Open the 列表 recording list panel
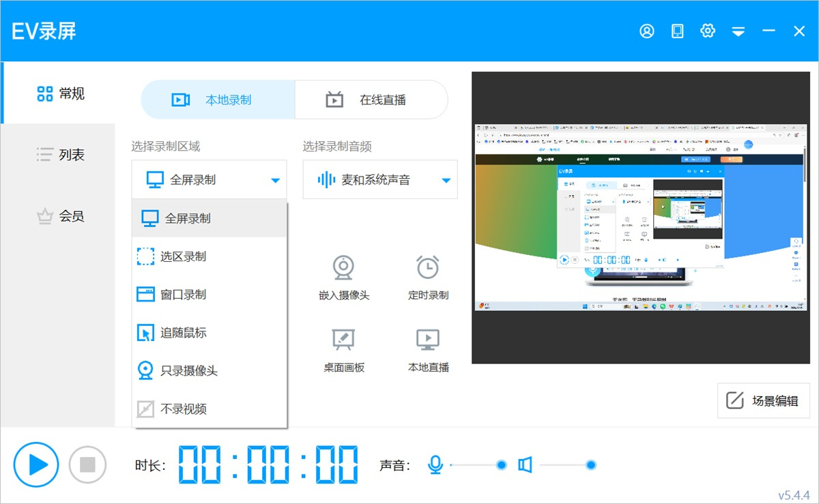This screenshot has height=504, width=819. (x=60, y=155)
